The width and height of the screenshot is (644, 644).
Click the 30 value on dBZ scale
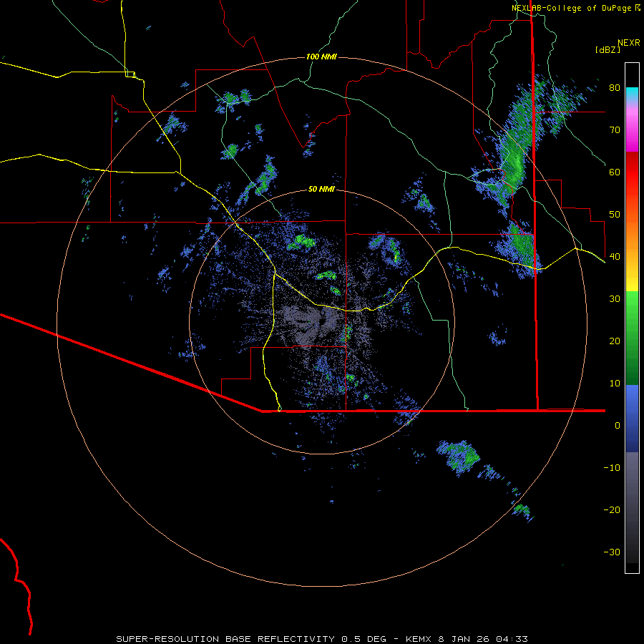(x=615, y=299)
